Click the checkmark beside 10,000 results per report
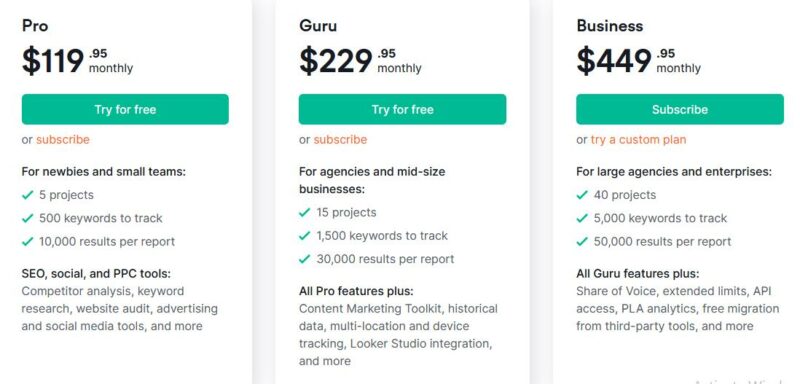Viewport: 800px width, 384px height. tap(28, 241)
